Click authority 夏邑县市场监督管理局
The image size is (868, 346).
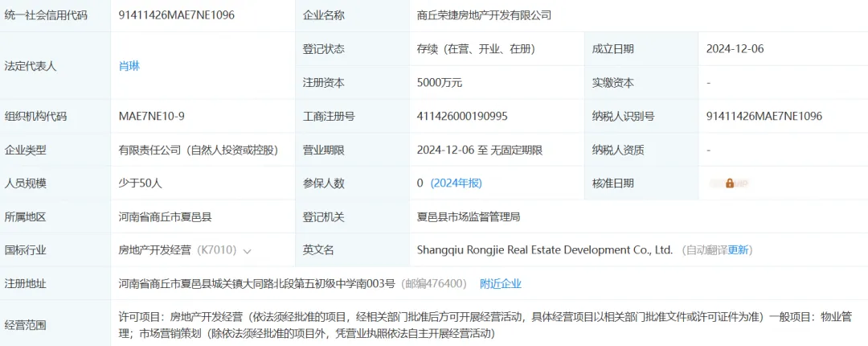click(469, 216)
